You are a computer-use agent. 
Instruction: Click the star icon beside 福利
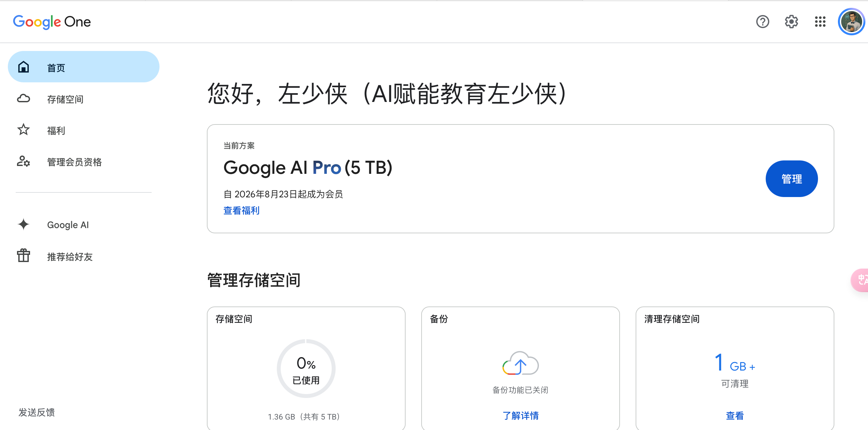pos(23,130)
